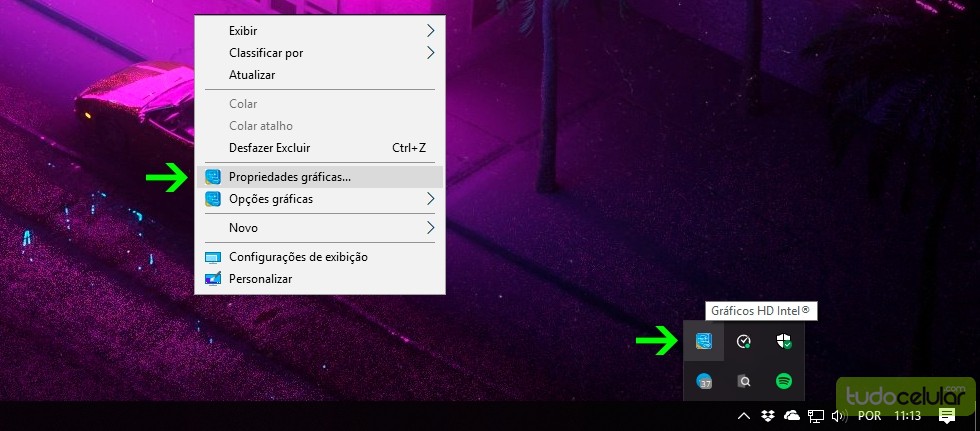Expand the Novo submenu
Screen dimensions: 980x431
coord(319,228)
